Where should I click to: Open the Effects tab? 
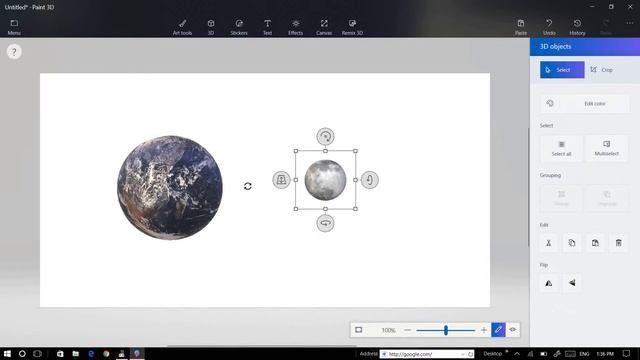click(296, 27)
